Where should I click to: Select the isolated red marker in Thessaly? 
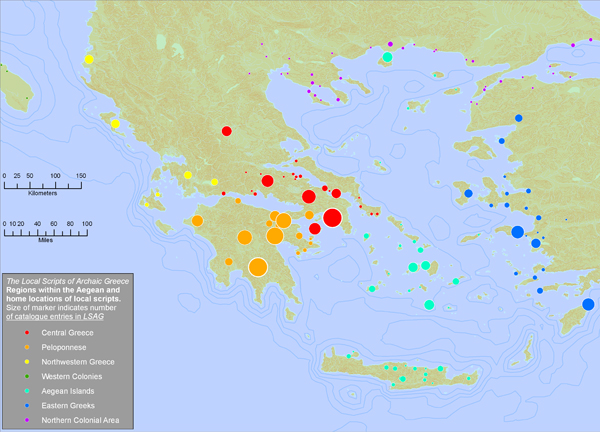(227, 131)
